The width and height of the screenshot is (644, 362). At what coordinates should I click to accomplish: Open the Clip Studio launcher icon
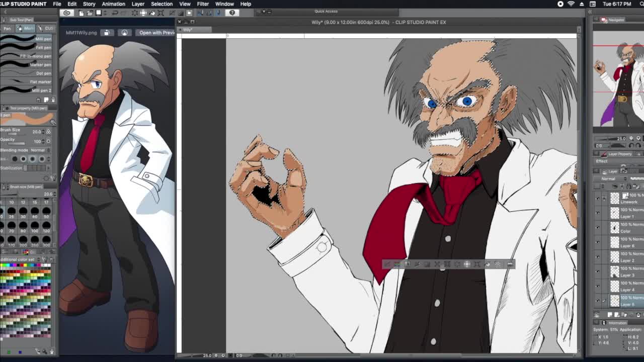click(67, 13)
